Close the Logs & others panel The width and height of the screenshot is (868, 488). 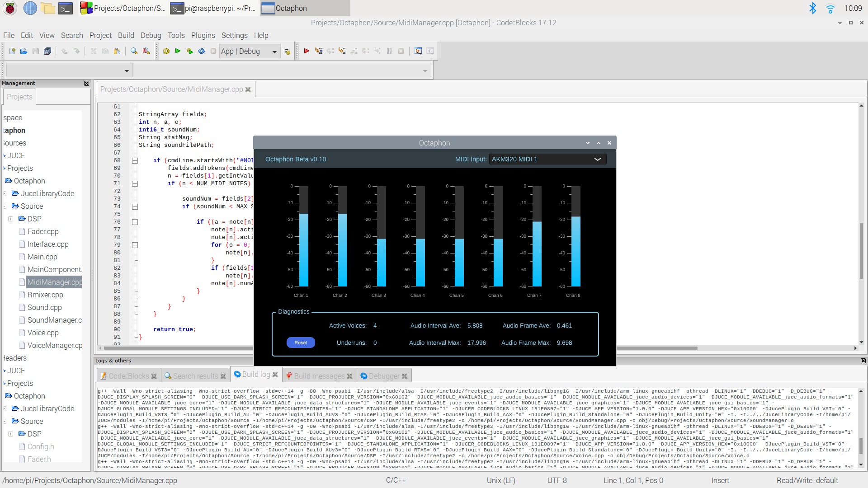tap(863, 361)
